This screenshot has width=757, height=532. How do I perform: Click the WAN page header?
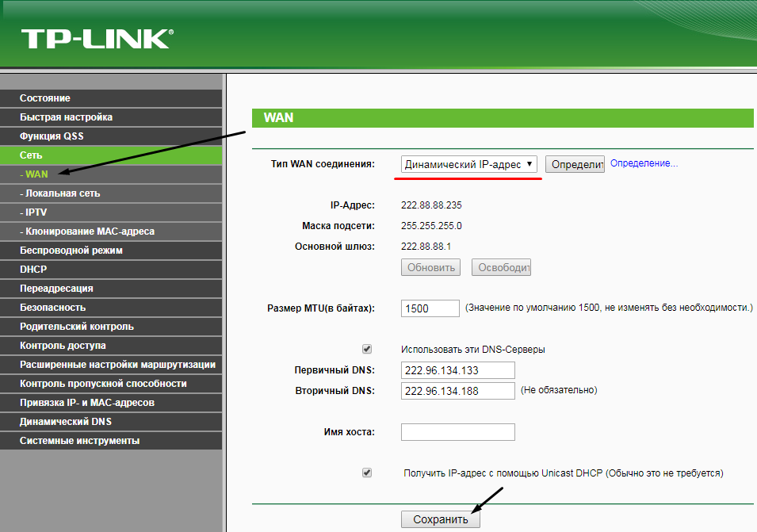(503, 118)
